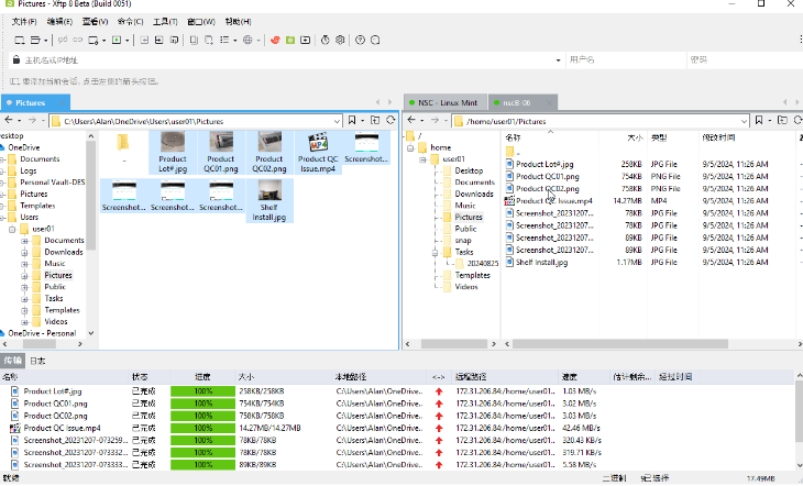
Task: Expand the local path address dropdown
Action: (x=339, y=120)
